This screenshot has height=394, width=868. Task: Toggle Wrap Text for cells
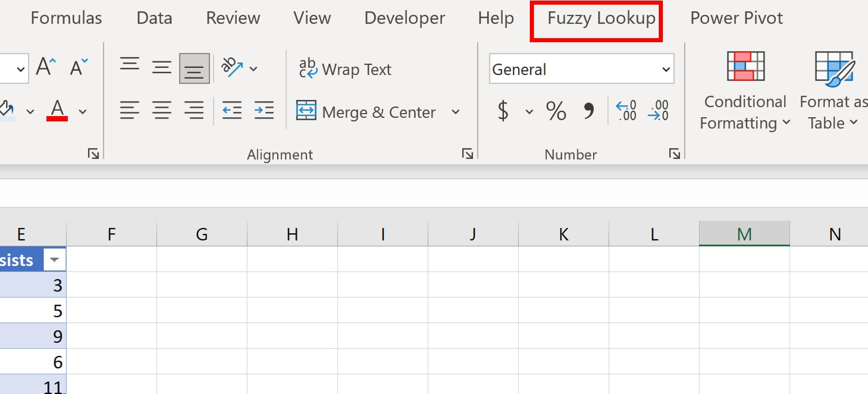pyautogui.click(x=345, y=69)
